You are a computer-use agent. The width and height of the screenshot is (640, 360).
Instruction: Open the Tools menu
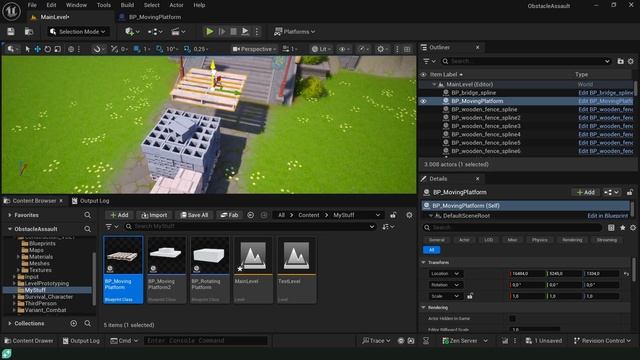click(104, 5)
